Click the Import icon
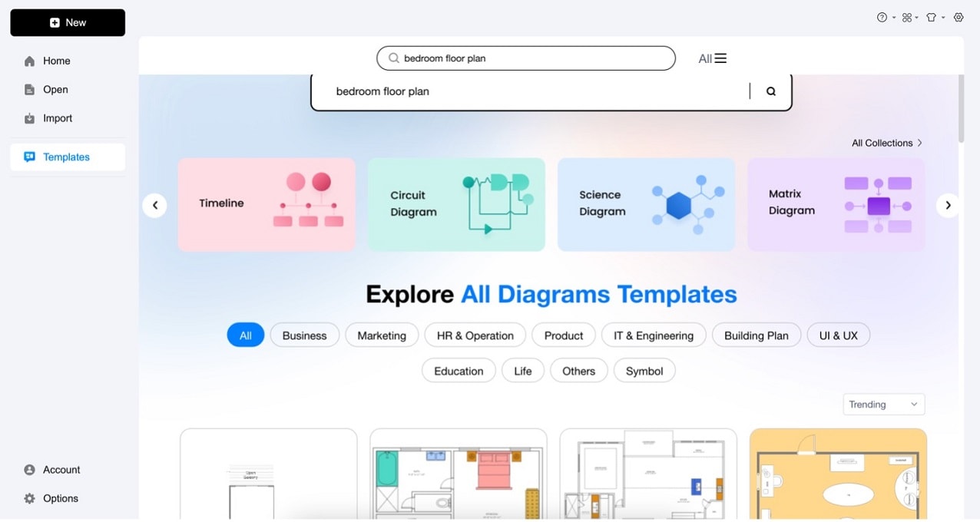980x522 pixels. click(29, 118)
